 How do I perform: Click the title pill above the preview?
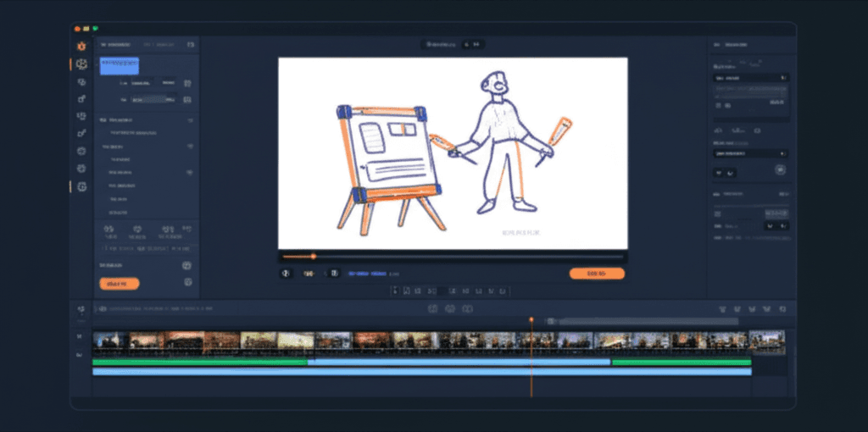coord(453,44)
